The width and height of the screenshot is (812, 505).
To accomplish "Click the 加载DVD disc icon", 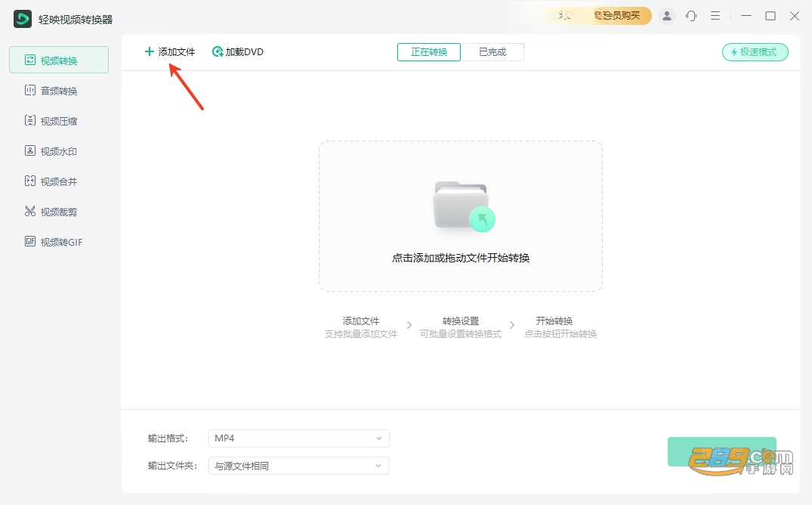I will click(218, 52).
